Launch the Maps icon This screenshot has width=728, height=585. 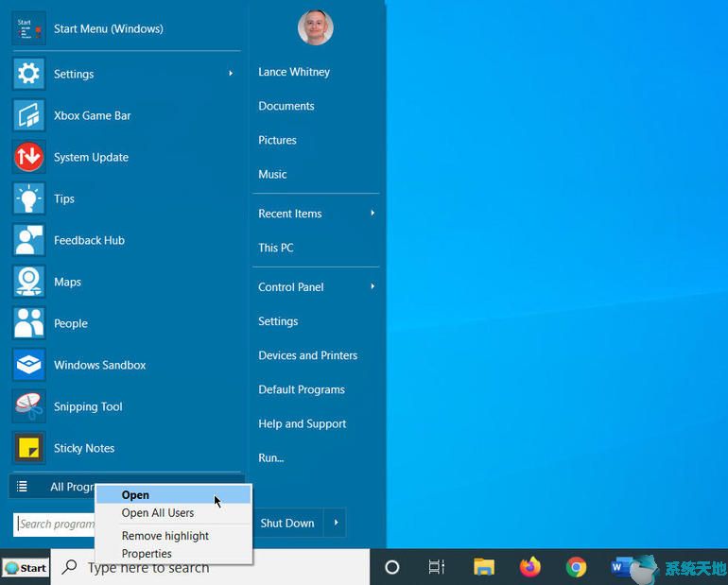click(28, 282)
